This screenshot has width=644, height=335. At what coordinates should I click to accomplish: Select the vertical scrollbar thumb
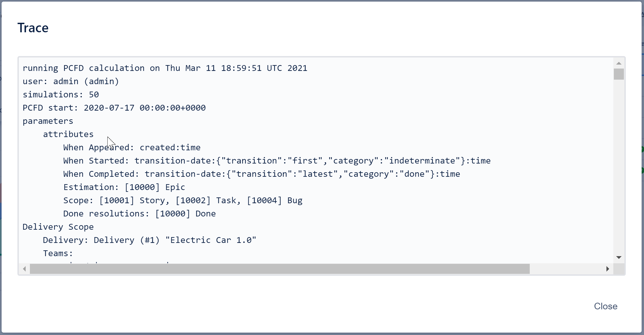pos(619,74)
